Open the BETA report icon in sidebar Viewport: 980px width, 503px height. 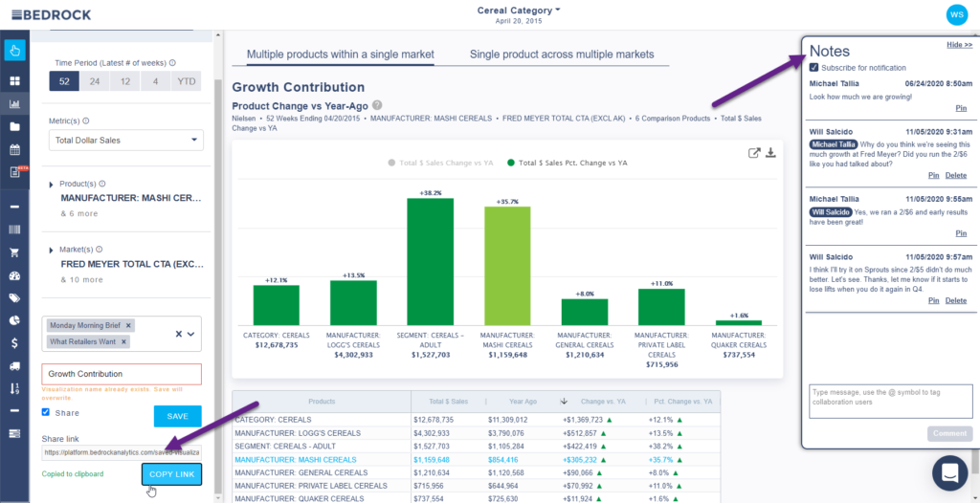coord(14,172)
